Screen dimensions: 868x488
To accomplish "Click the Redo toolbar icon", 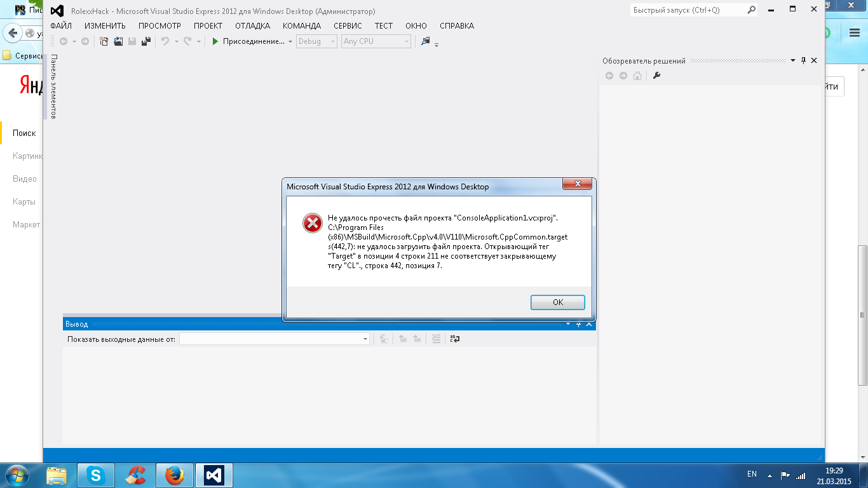I will (x=187, y=41).
